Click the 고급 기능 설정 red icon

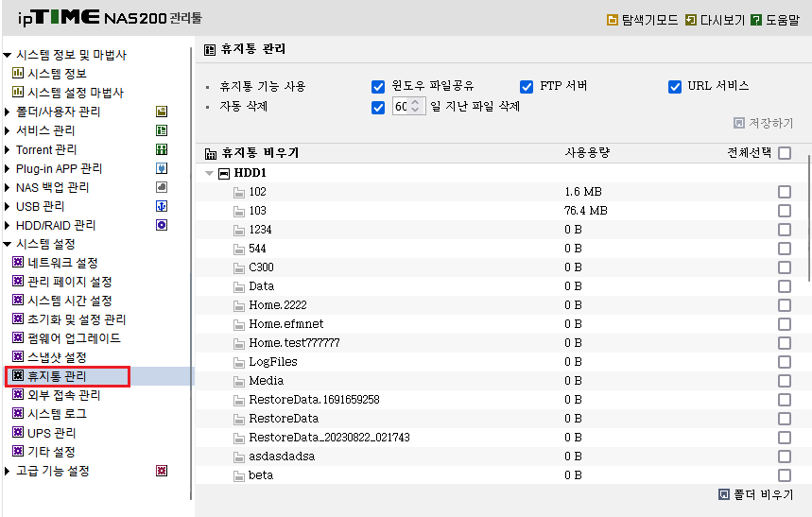click(x=162, y=471)
